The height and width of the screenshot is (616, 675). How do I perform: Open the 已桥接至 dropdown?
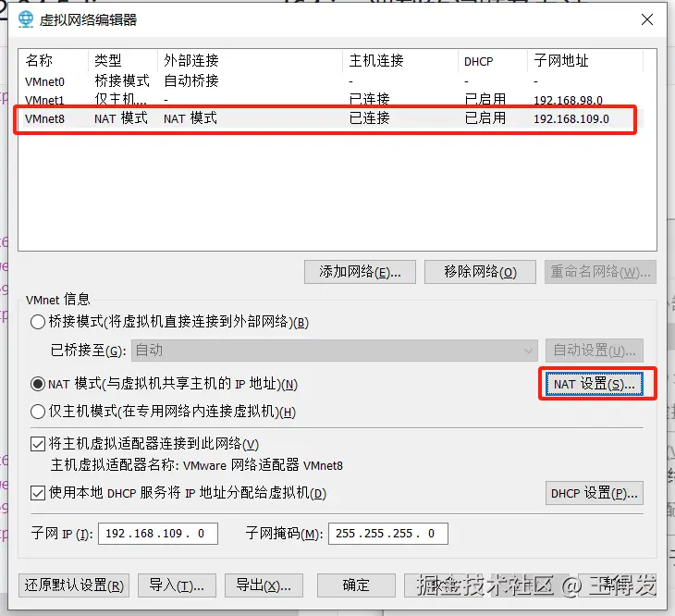335,351
